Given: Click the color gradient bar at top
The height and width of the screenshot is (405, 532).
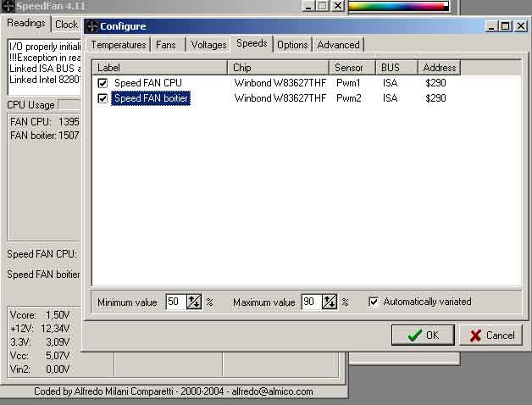Looking at the screenshot, I should click(399, 6).
